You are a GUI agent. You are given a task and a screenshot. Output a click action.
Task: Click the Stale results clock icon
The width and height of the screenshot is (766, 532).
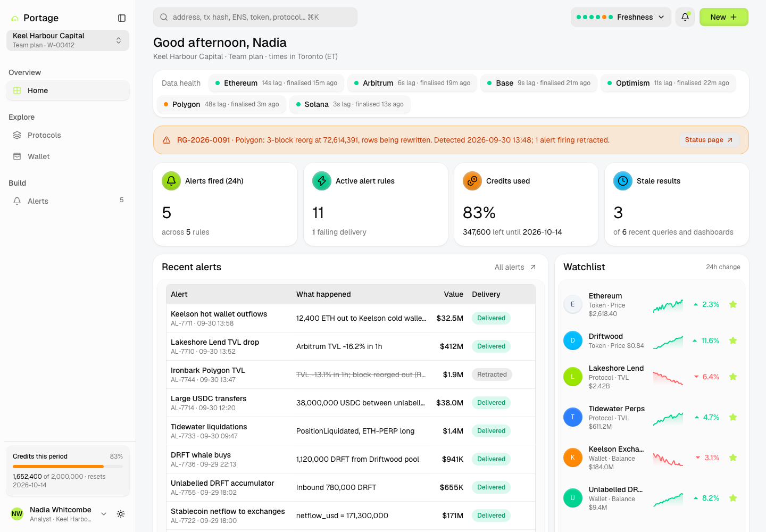click(x=623, y=181)
